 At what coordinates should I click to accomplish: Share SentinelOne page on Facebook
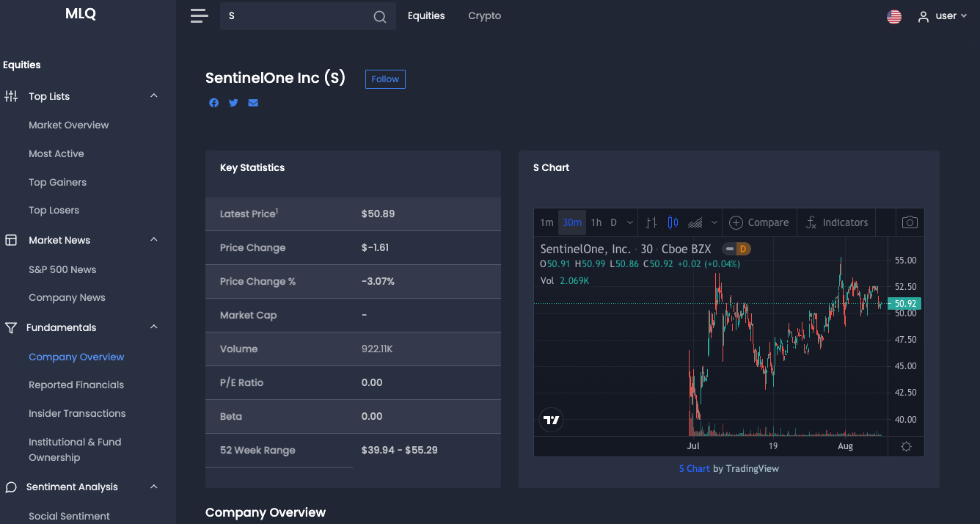coord(214,103)
